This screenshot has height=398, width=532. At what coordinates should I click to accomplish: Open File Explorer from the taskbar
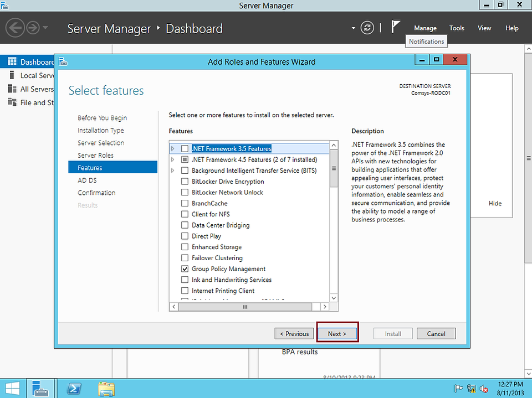point(106,389)
